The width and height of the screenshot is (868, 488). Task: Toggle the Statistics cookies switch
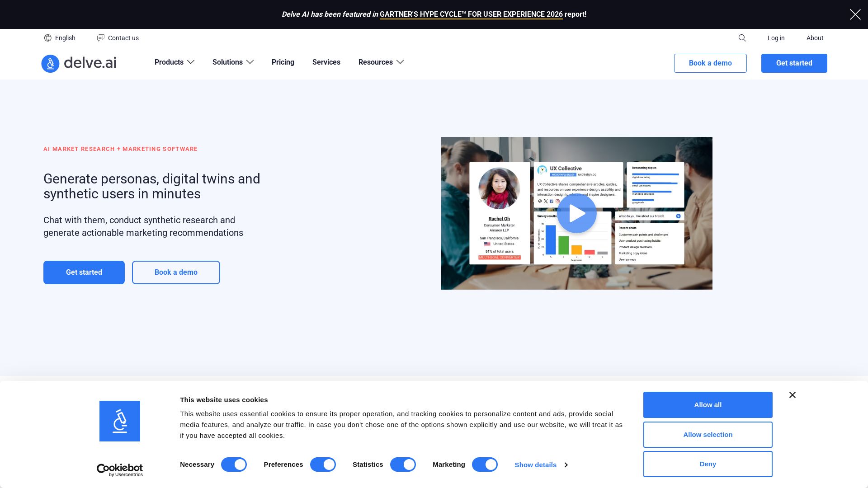(403, 465)
